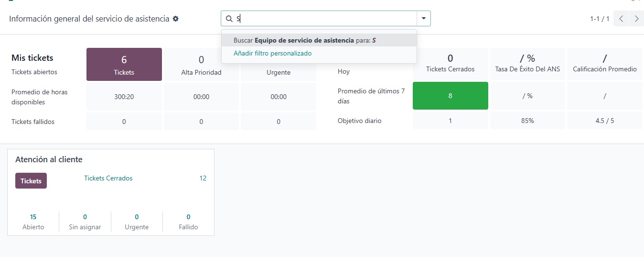Open the search options dropdown arrow

point(423,19)
